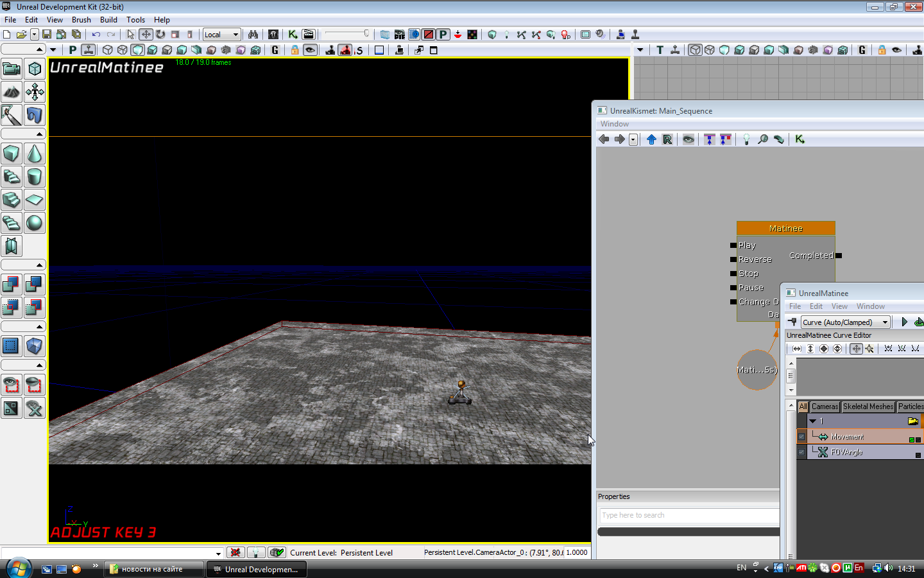Toggle the FOVAngle track checkbox
The image size is (924, 578).
(801, 452)
